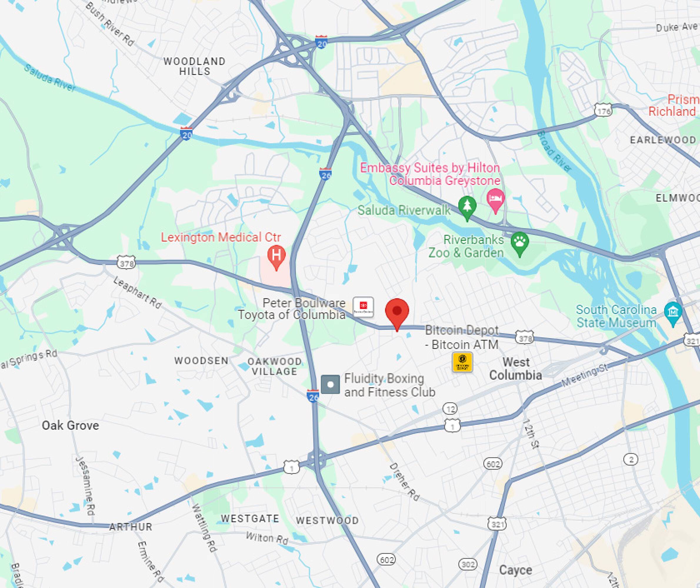Screen dimensions: 700x588
Task: Click the Bitcoin Depot yellow ATM icon
Action: point(462,362)
